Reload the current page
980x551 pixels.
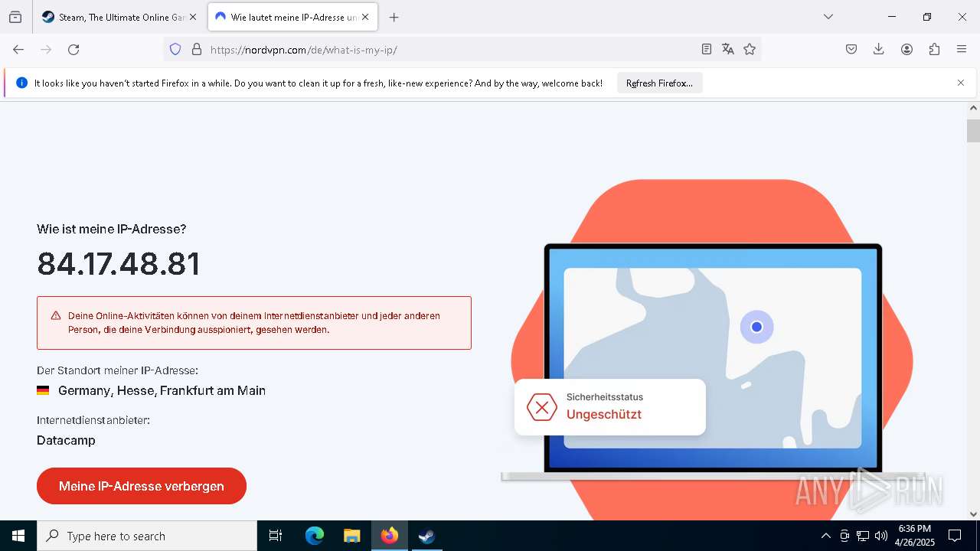[x=73, y=49]
